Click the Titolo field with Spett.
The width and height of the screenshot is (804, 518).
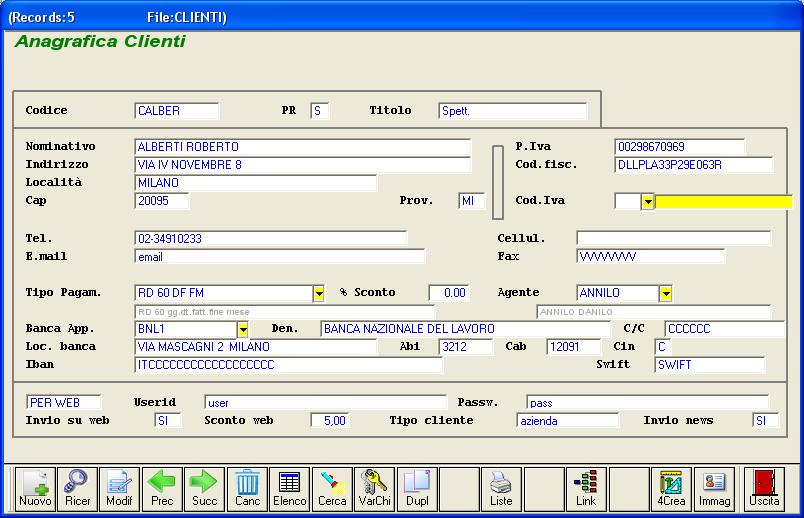pyautogui.click(x=513, y=111)
